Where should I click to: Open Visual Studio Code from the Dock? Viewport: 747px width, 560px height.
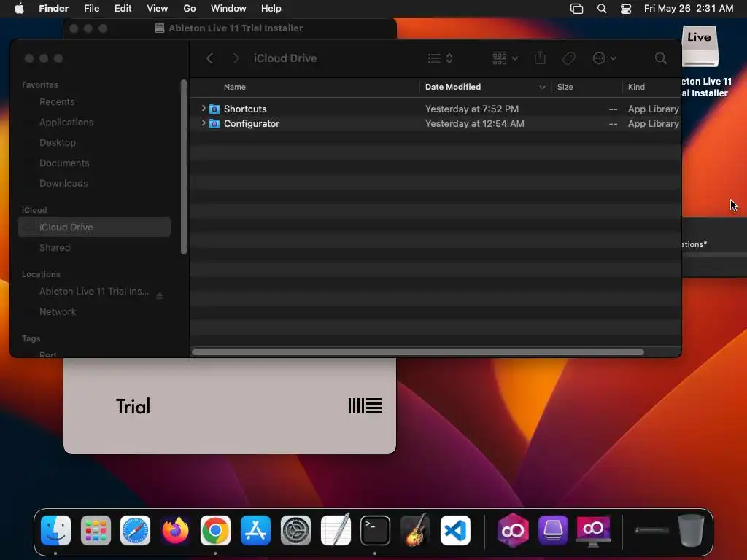pyautogui.click(x=455, y=530)
